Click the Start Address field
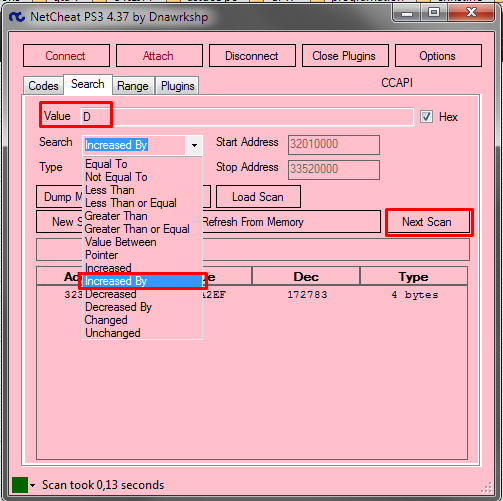The width and height of the screenshot is (503, 501). 334,145
